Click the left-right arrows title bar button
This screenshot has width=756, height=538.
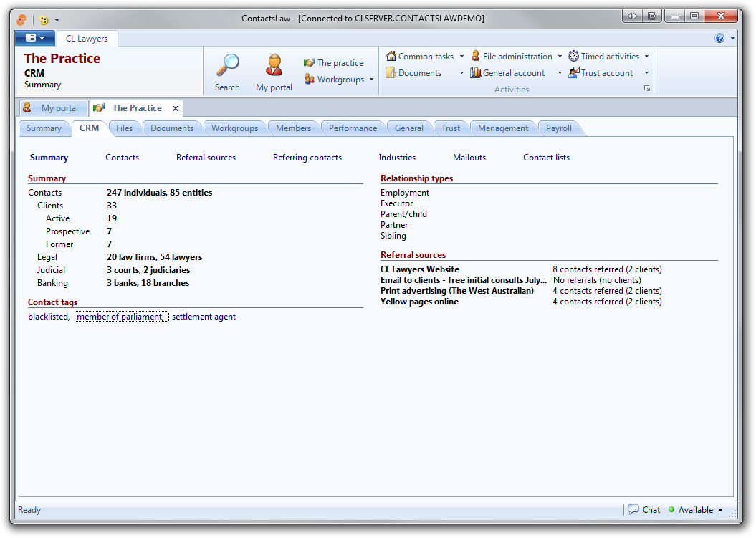632,16
